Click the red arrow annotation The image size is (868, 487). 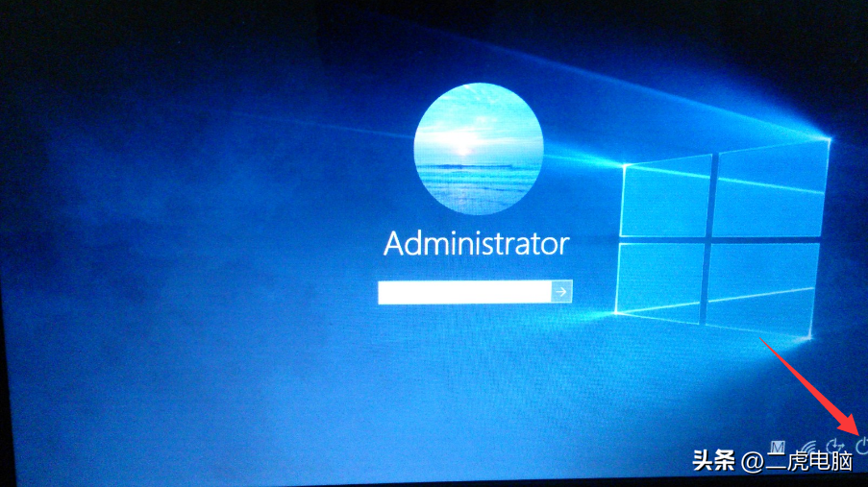point(811,383)
